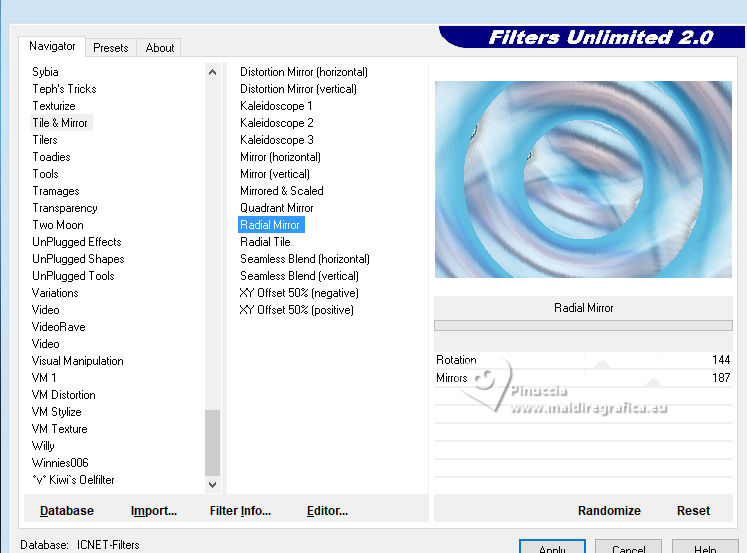Screen dimensions: 747x553
Task: Select Visual Manipulation category
Action: [x=78, y=361]
